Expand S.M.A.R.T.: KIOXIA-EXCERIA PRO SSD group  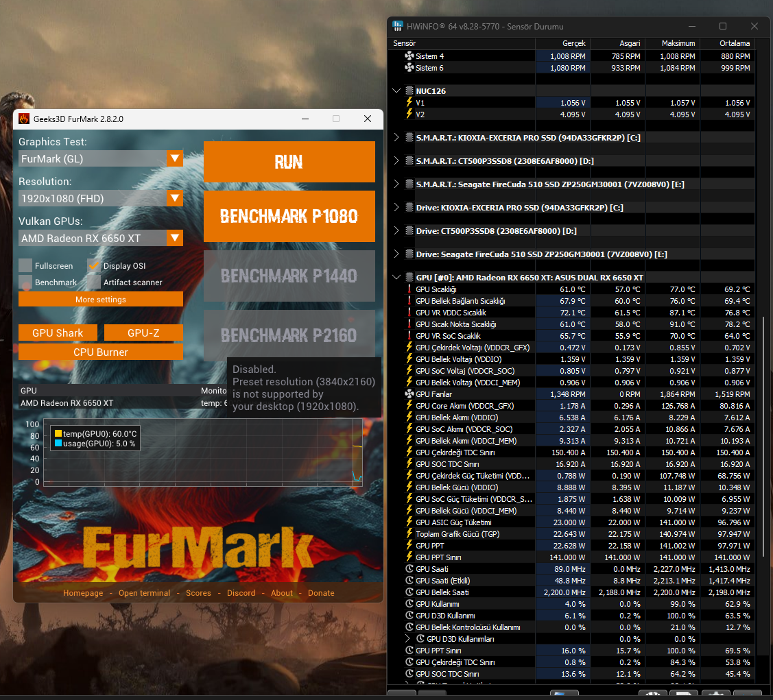click(396, 137)
